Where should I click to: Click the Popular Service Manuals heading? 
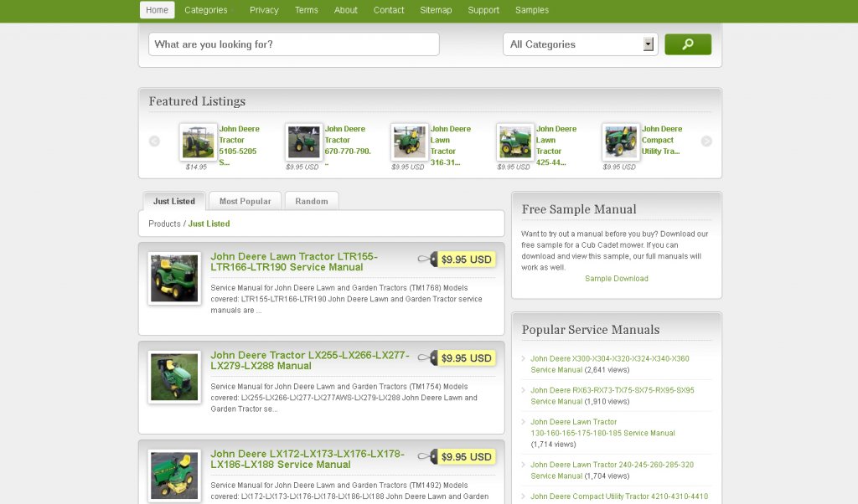pos(591,330)
